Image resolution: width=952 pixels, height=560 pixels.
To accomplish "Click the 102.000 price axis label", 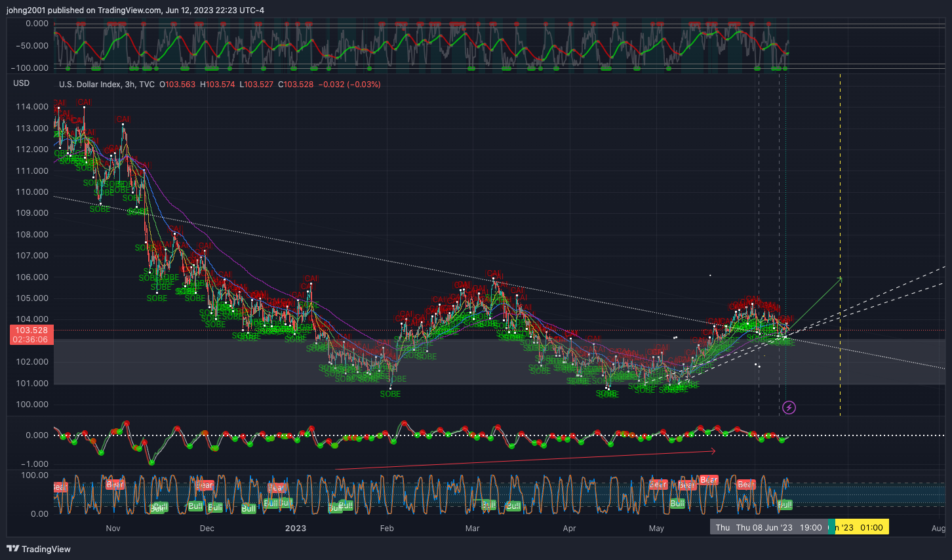I will [32, 362].
